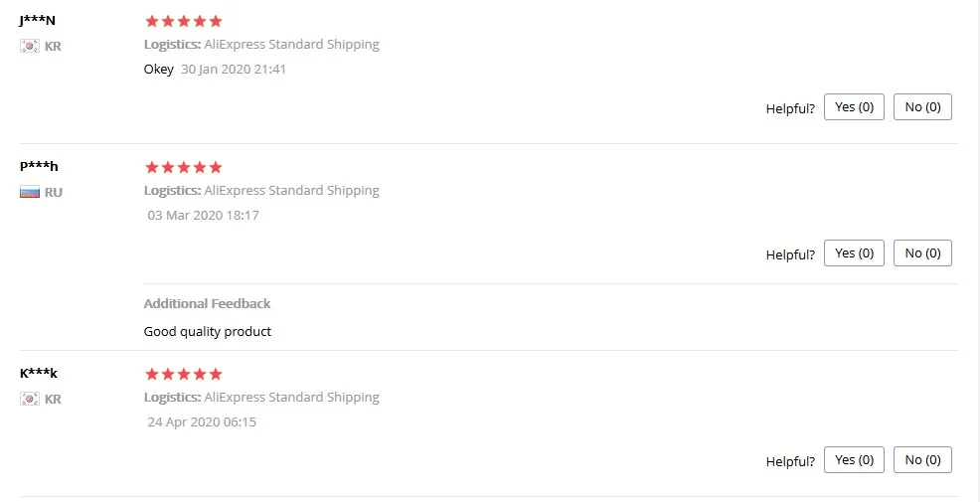Select reviewer name P***h

(x=39, y=166)
